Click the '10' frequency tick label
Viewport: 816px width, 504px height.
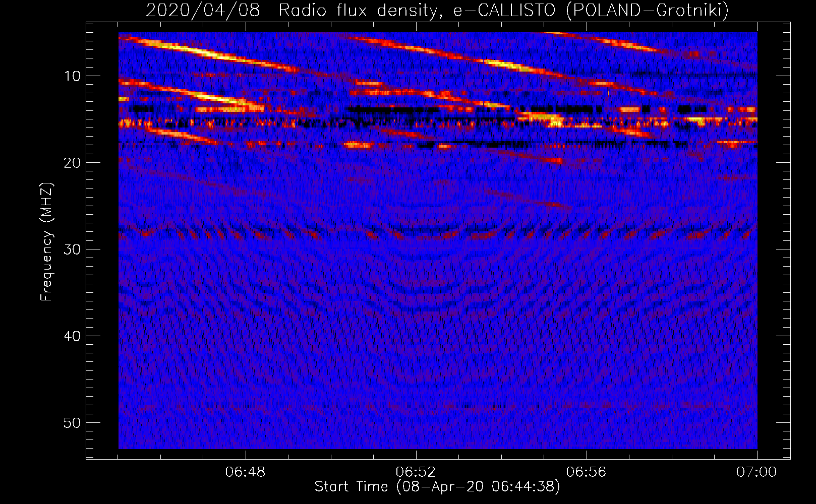(73, 76)
